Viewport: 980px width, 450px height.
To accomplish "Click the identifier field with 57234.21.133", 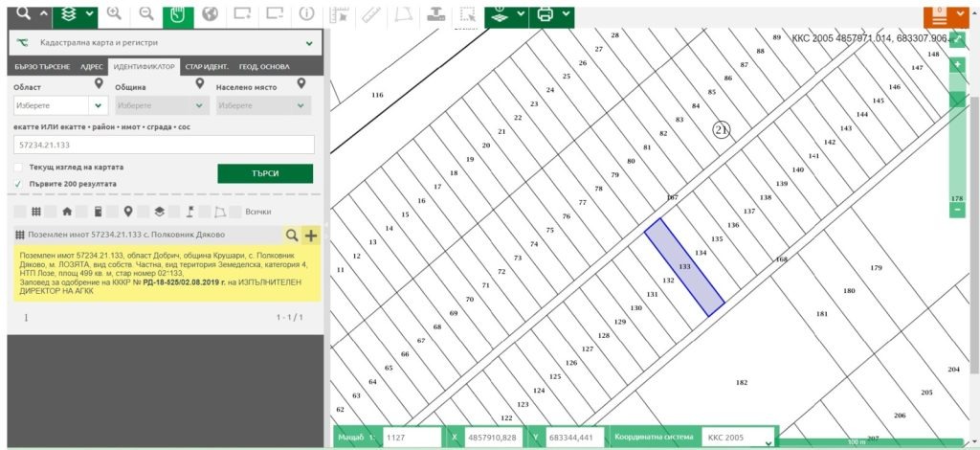I will [x=165, y=145].
